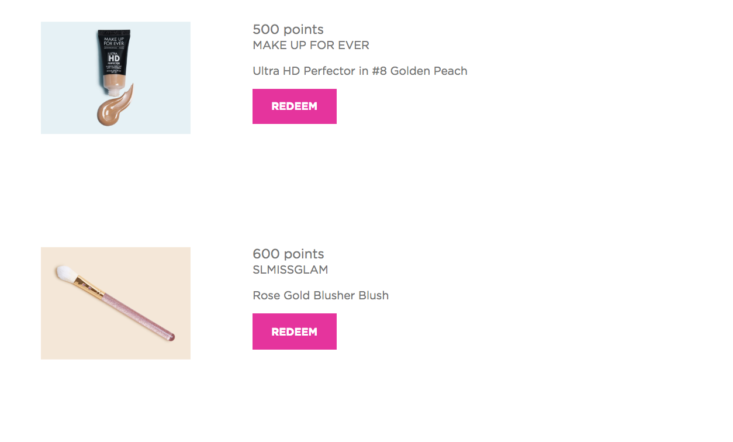
Task: Redeem the Rose Gold Blusher brush
Action: (294, 331)
